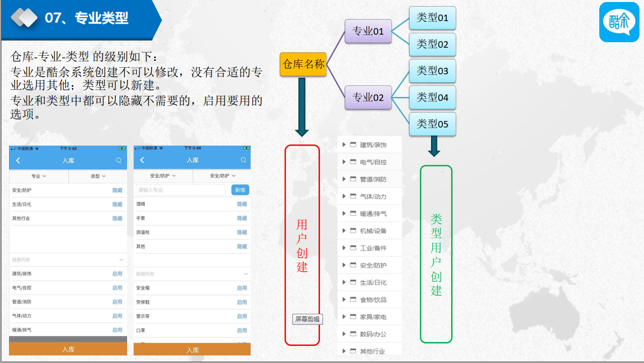
Task: Click the 新增 button
Action: (x=240, y=190)
